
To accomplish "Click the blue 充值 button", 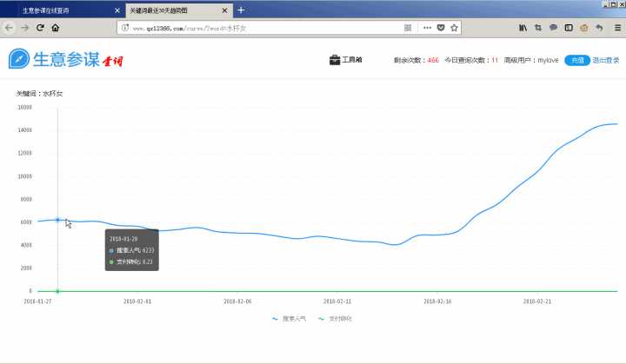I will [576, 60].
